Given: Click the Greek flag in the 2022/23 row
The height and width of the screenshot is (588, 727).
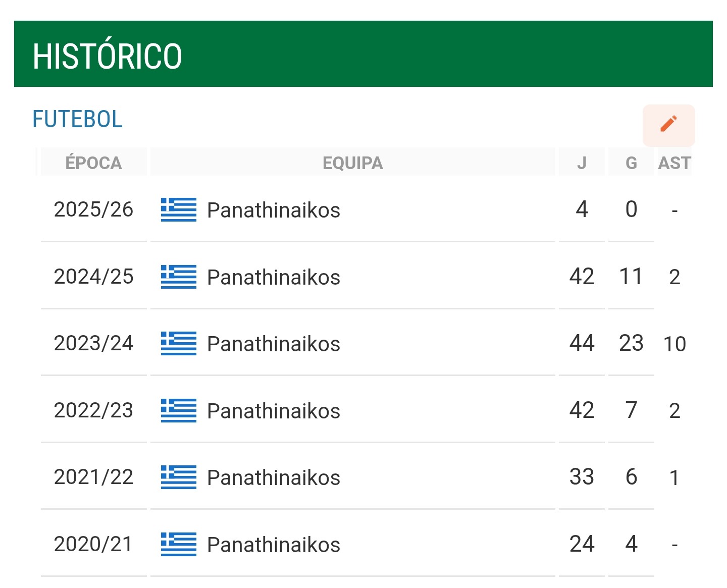Looking at the screenshot, I should [178, 410].
